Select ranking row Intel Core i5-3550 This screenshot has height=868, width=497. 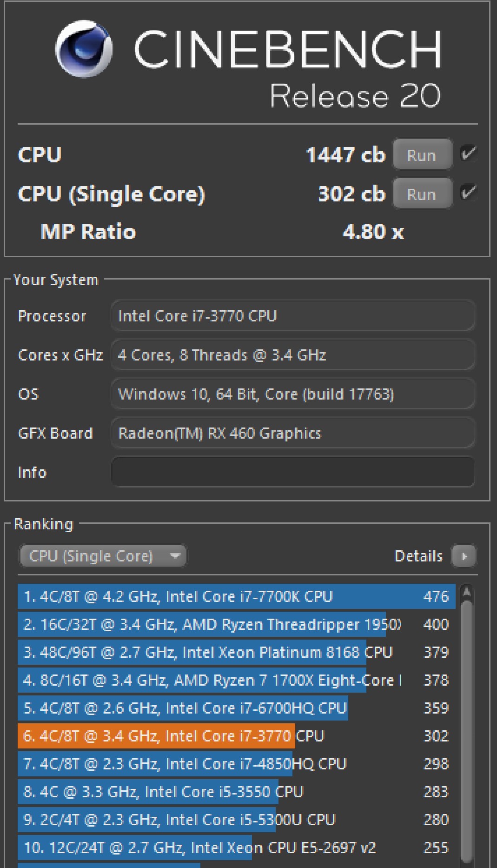pyautogui.click(x=237, y=792)
